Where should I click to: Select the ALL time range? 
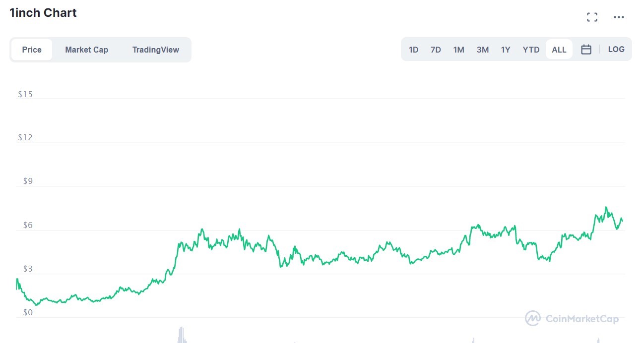point(559,50)
